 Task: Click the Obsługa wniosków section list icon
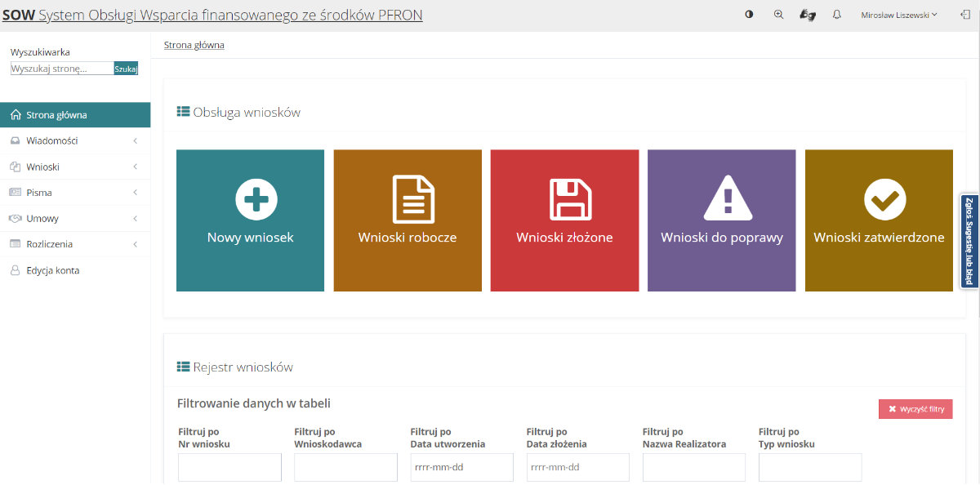pos(183,112)
